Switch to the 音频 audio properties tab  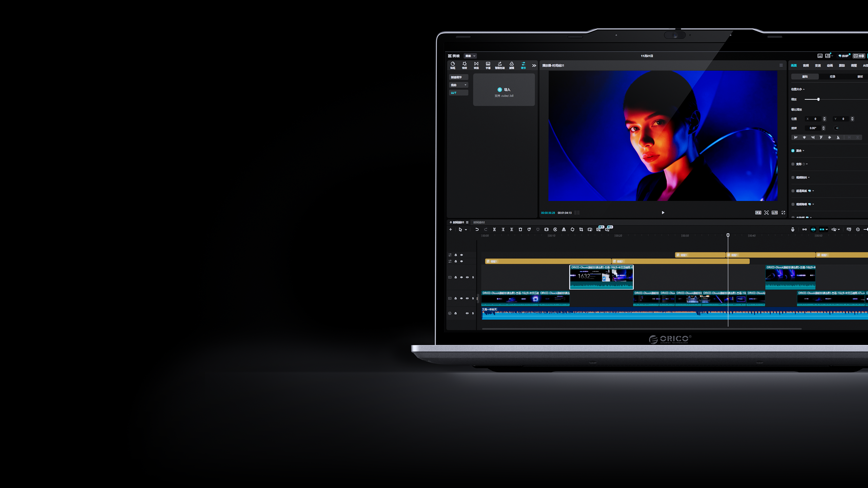806,65
